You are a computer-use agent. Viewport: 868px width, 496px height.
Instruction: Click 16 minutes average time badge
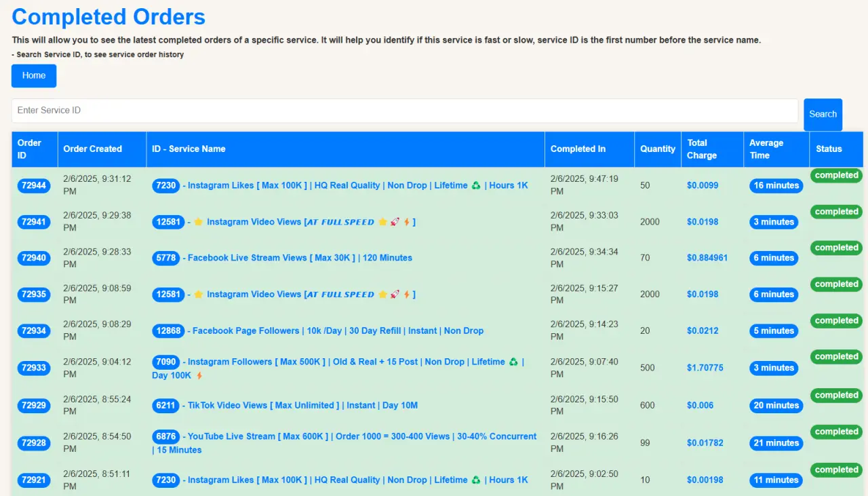point(776,186)
